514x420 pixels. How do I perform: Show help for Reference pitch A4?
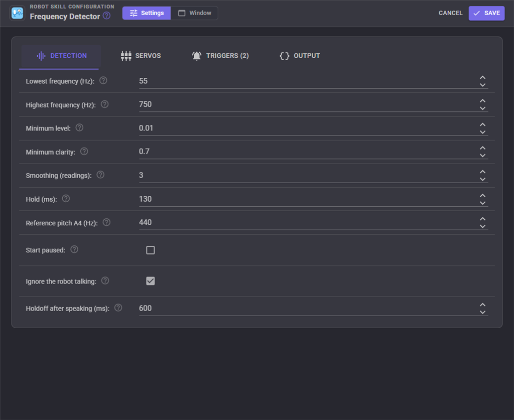coord(106,222)
